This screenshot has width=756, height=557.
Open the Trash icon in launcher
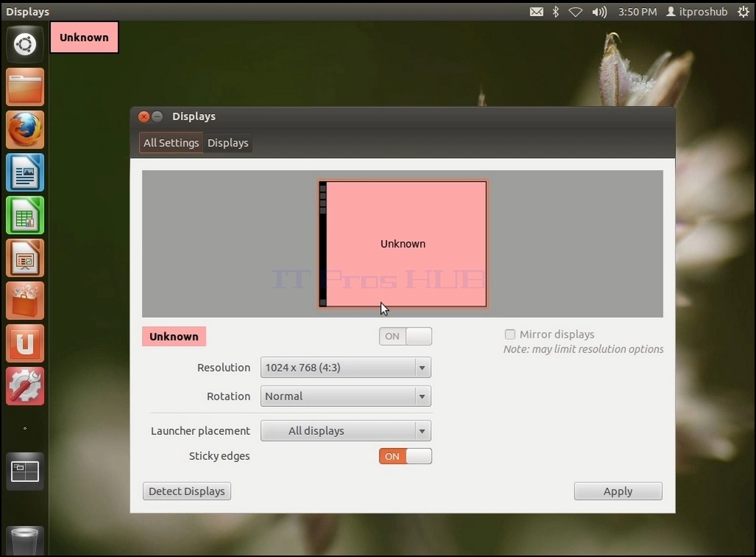pos(24,541)
